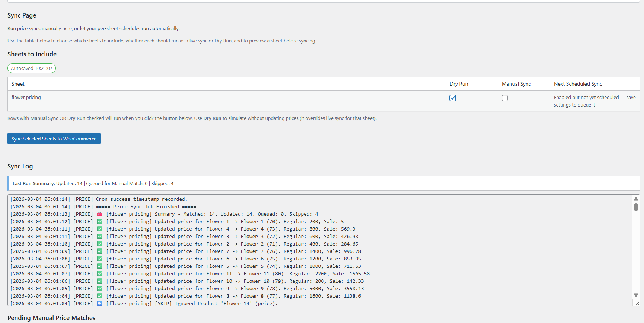644x323 pixels.
Task: Click green check icon on Flower 5 log line
Action: (x=100, y=266)
